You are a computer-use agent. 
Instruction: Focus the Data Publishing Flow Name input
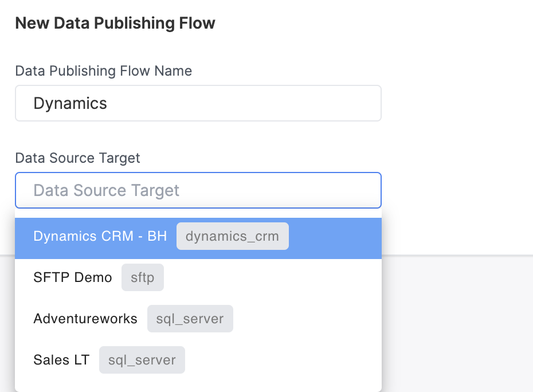click(x=198, y=103)
